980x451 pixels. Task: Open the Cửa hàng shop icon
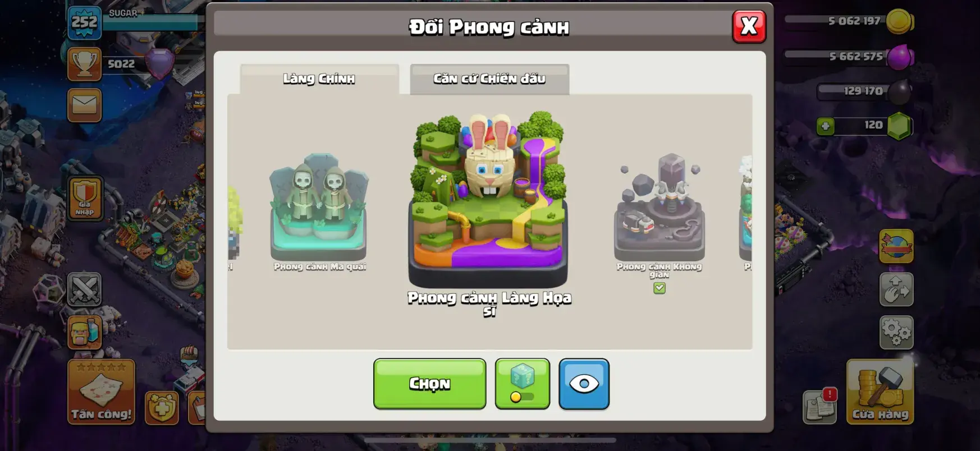pyautogui.click(x=880, y=392)
